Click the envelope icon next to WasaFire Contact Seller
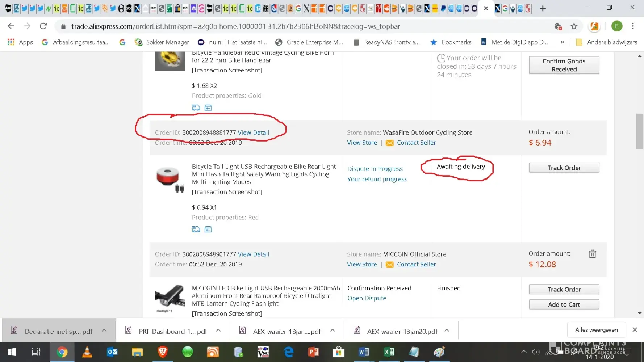 tap(389, 143)
